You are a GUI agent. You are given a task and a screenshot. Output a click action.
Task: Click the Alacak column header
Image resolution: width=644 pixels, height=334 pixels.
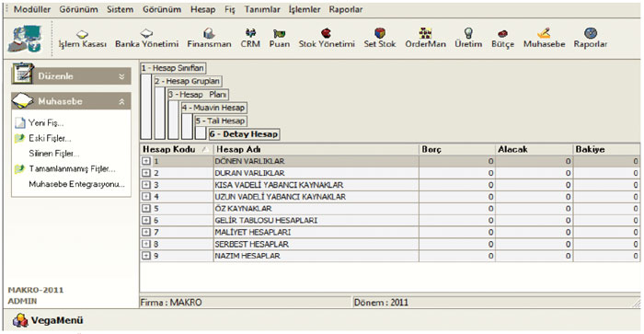[534, 150]
